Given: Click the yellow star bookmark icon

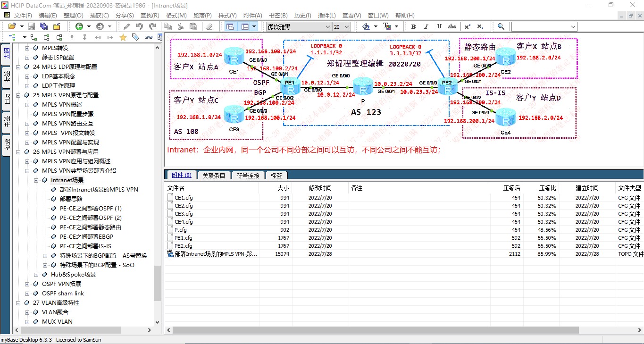Looking at the screenshot, I should 123,37.
